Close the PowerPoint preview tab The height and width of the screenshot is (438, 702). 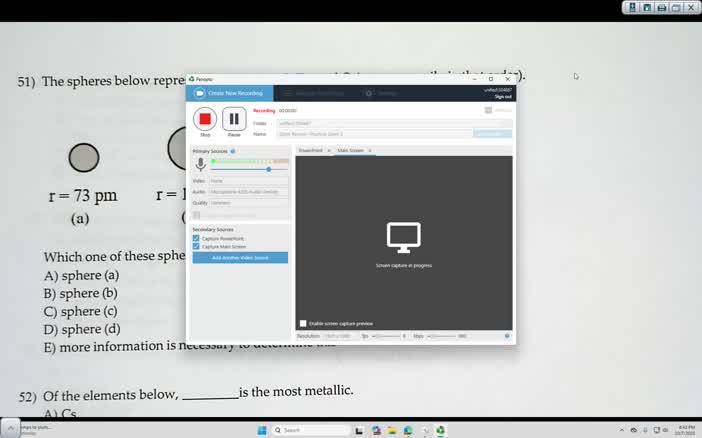pos(329,150)
